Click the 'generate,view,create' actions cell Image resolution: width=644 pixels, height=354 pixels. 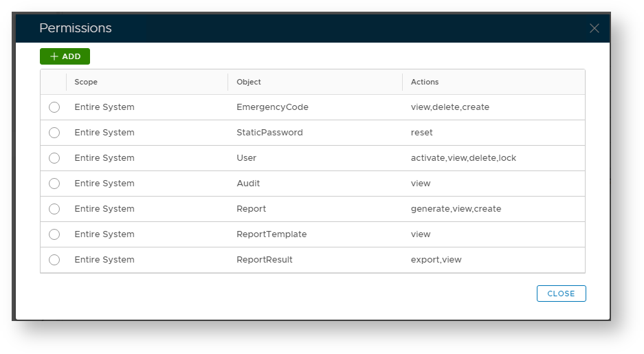click(456, 209)
